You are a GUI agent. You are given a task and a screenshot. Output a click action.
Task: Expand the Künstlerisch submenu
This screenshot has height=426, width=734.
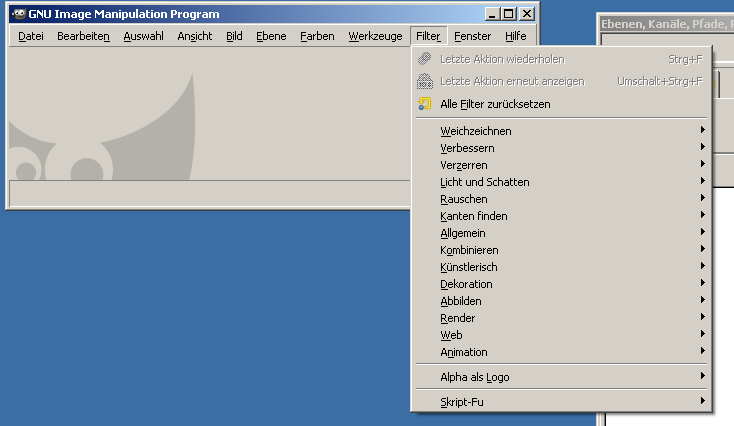pyautogui.click(x=561, y=267)
